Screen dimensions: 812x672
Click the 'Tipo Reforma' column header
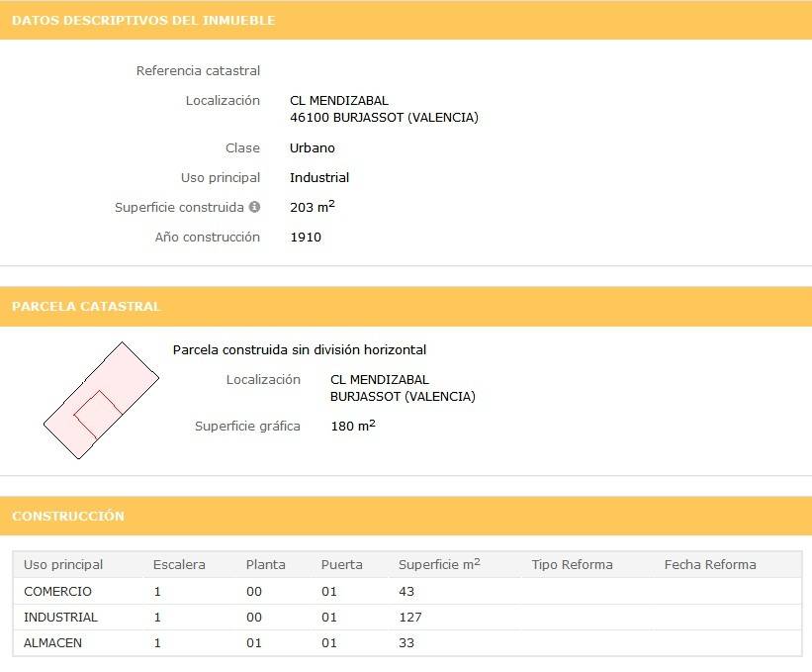573,565
